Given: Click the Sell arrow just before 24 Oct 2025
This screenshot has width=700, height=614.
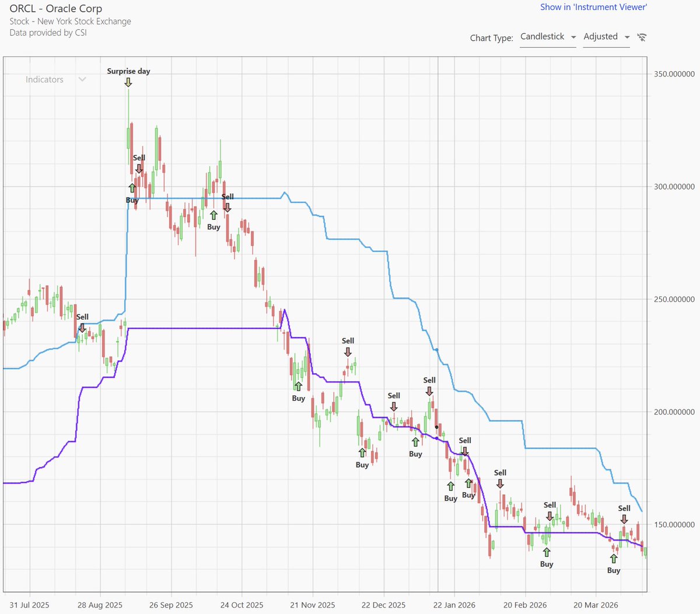Looking at the screenshot, I should coord(228,207).
